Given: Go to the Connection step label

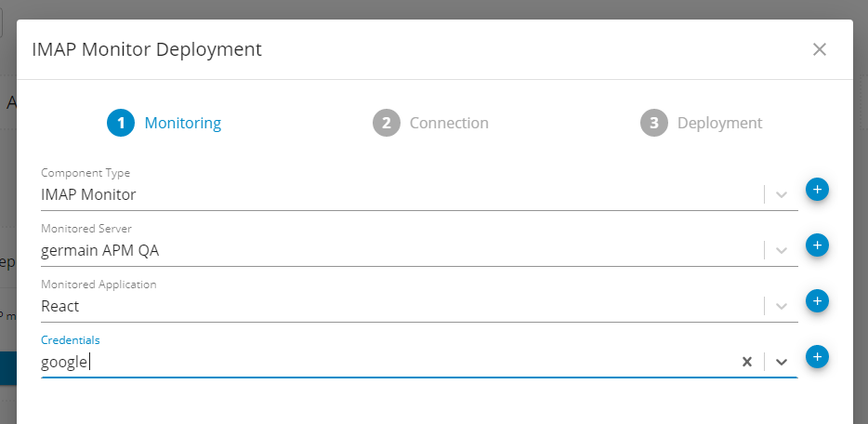Looking at the screenshot, I should pyautogui.click(x=449, y=123).
